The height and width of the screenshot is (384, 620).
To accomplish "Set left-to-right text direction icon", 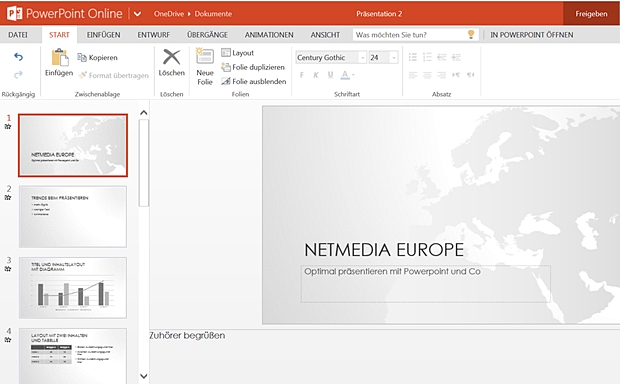I will (x=456, y=75).
